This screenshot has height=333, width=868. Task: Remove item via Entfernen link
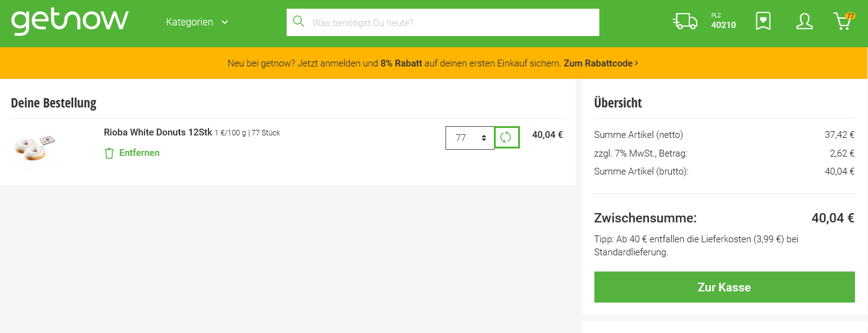tap(139, 153)
